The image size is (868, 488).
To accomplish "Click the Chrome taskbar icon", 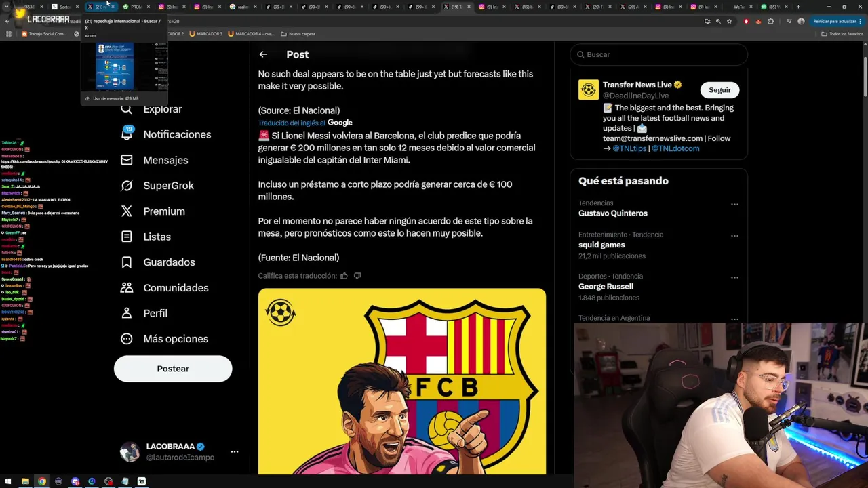I will [x=42, y=481].
